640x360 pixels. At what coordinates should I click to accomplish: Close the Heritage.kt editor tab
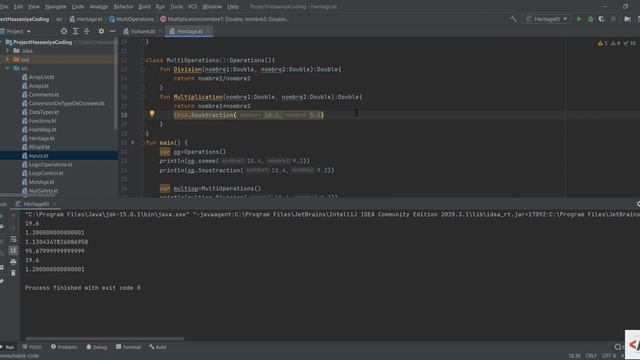click(x=208, y=31)
